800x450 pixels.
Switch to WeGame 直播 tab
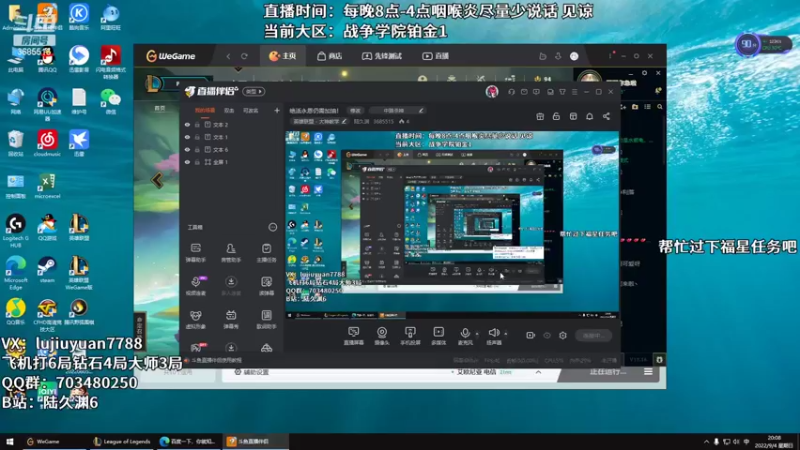pyautogui.click(x=436, y=56)
